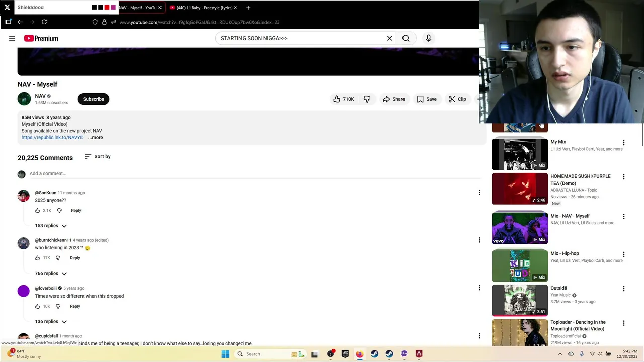The height and width of the screenshot is (362, 644).
Task: Open the YouTube guide hamburger menu
Action: [12, 38]
